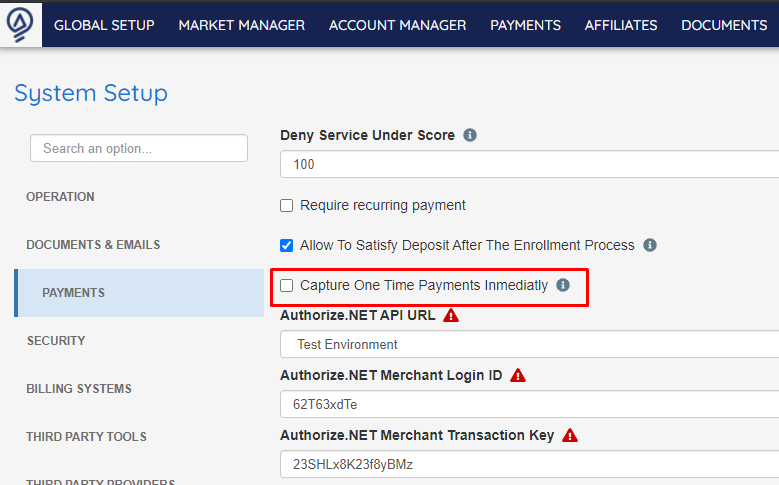Open the GLOBAL SETUP menu
Screen dimensions: 779x485
pos(104,25)
